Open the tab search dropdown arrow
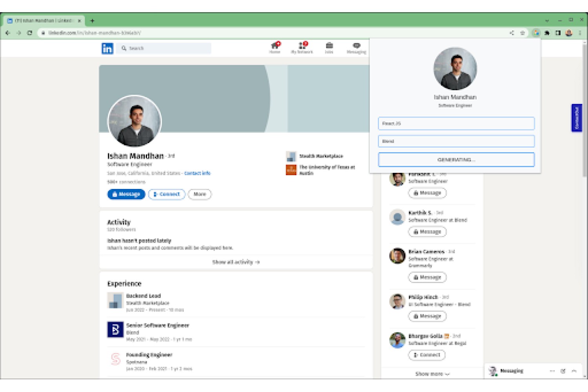The width and height of the screenshot is (588, 392). point(547,21)
